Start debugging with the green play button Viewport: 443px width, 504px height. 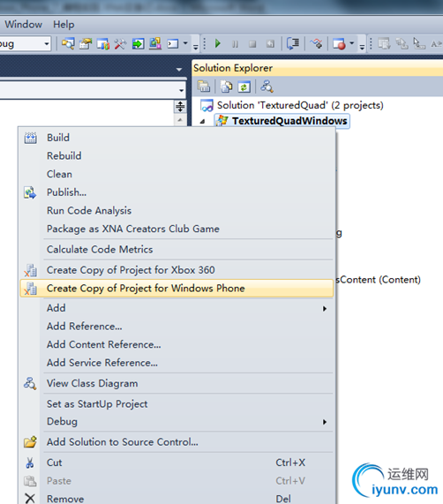[x=218, y=43]
